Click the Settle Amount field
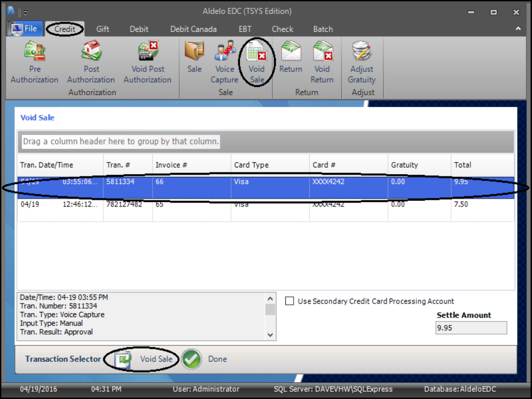The height and width of the screenshot is (399, 532). coord(471,328)
